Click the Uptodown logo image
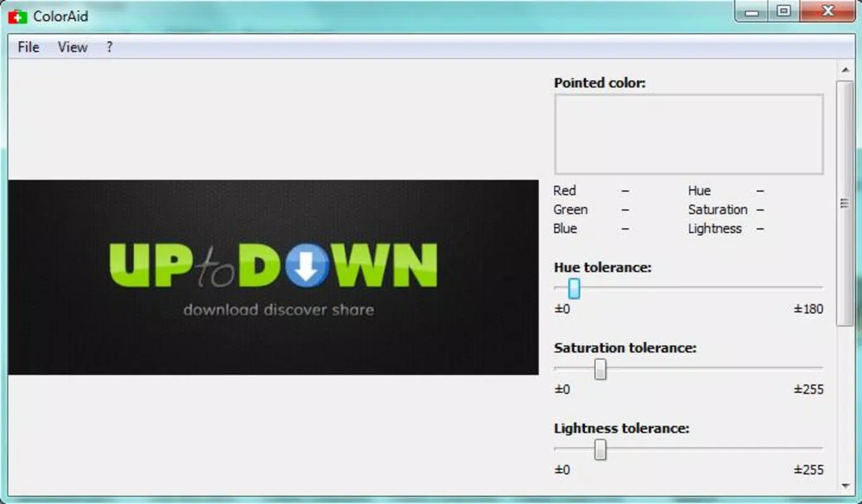 274,277
